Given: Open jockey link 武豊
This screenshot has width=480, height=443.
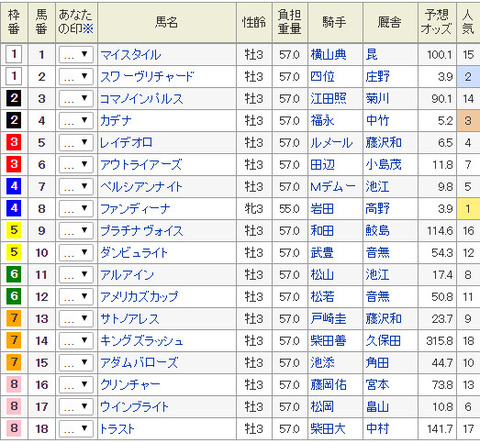Looking at the screenshot, I should click(x=322, y=253).
